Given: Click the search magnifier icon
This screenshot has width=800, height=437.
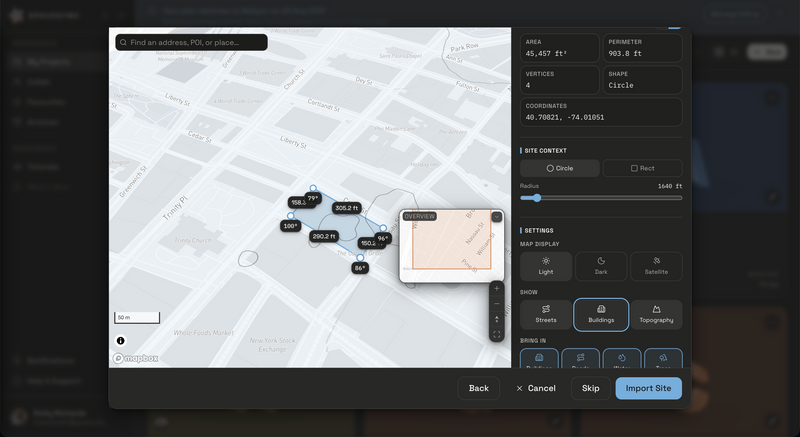Looking at the screenshot, I should [123, 42].
